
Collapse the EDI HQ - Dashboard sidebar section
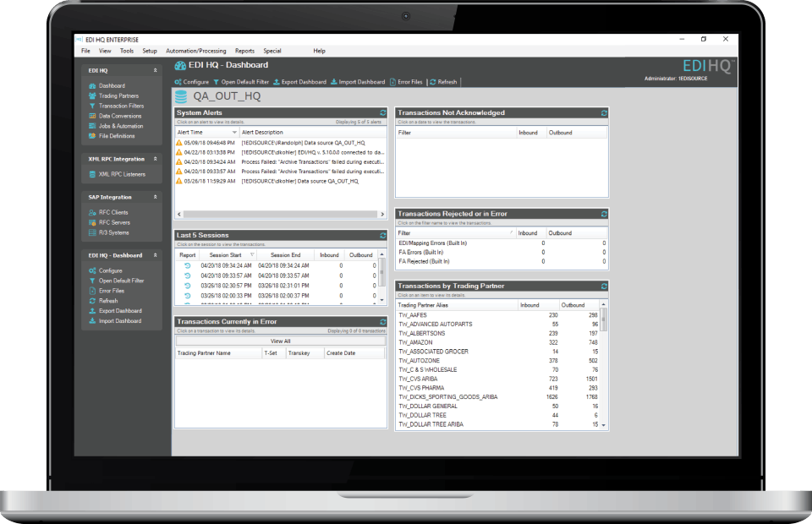click(x=155, y=255)
